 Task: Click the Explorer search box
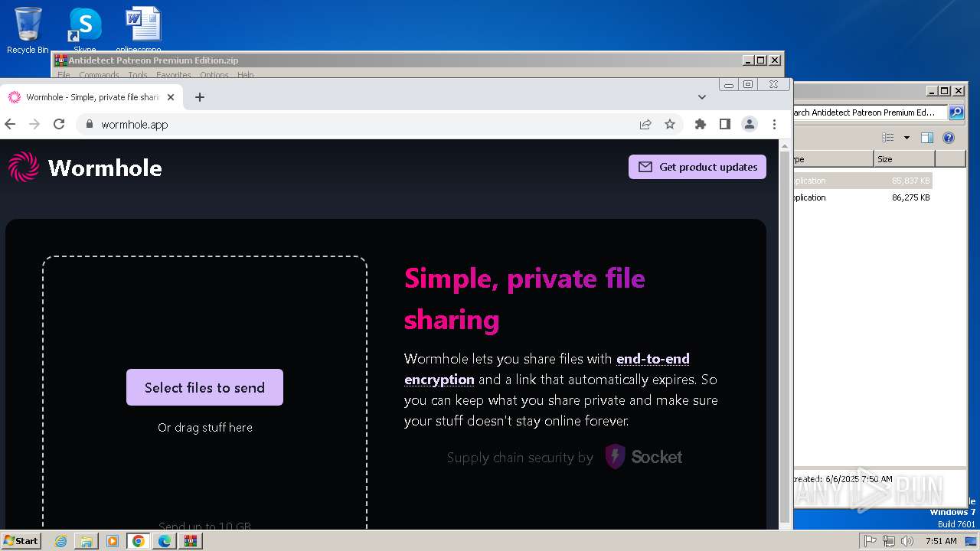tap(870, 112)
